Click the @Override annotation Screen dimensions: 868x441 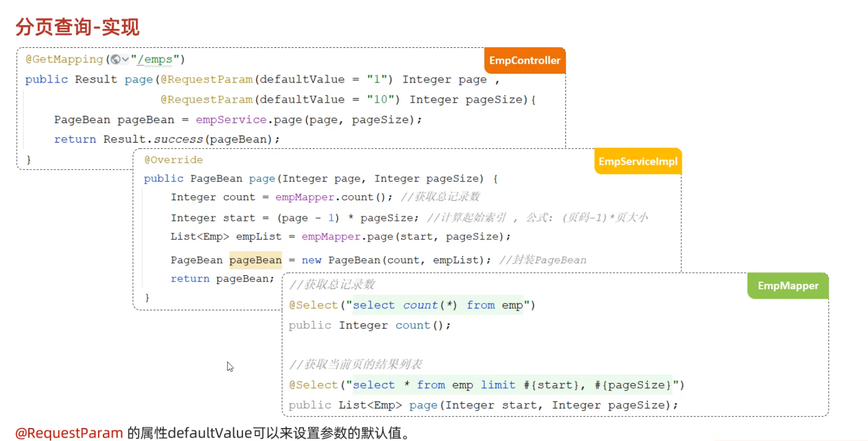pyautogui.click(x=174, y=160)
